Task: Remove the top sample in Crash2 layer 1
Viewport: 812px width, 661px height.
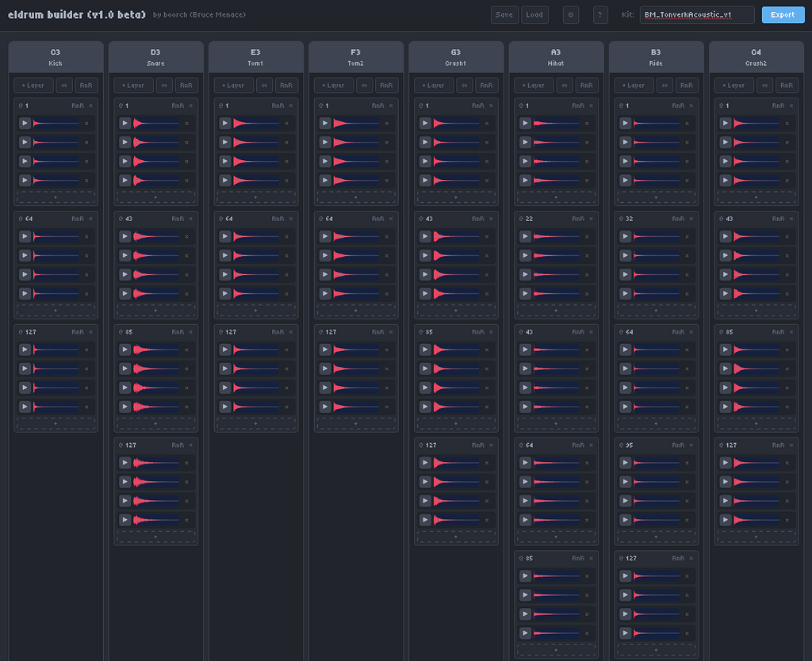Action: (x=787, y=124)
